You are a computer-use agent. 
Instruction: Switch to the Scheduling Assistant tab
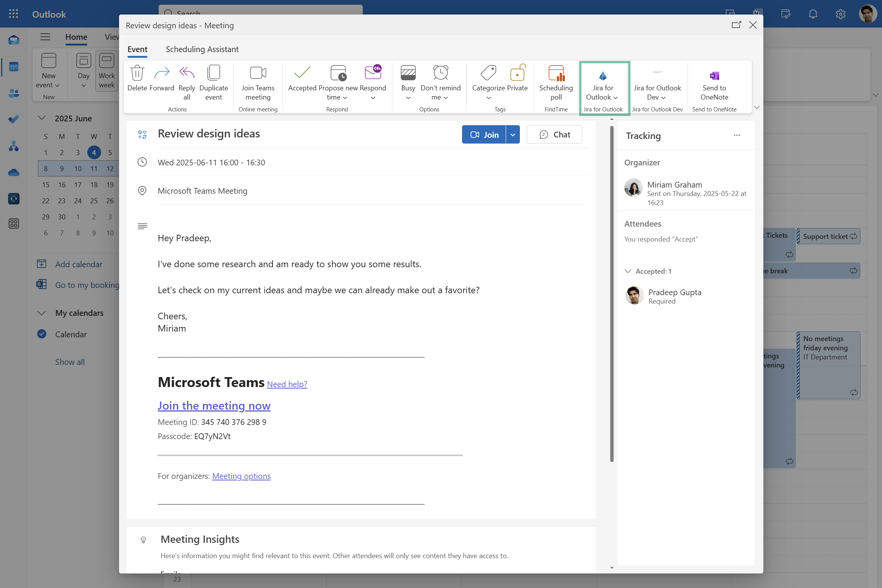coord(202,49)
